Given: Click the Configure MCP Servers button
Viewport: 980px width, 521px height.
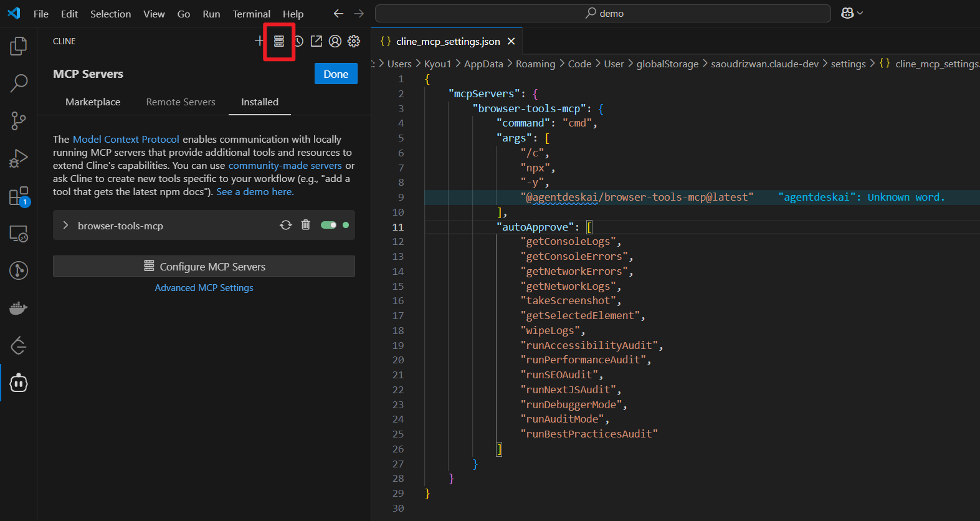Looking at the screenshot, I should pos(204,266).
